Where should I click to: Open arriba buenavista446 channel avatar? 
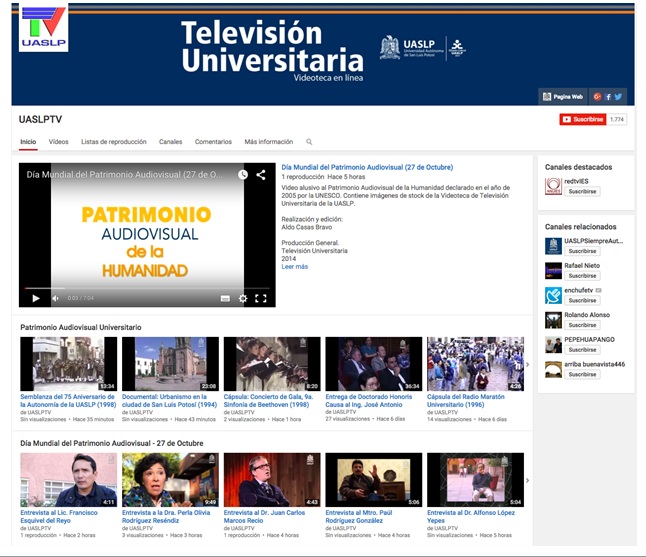(553, 370)
